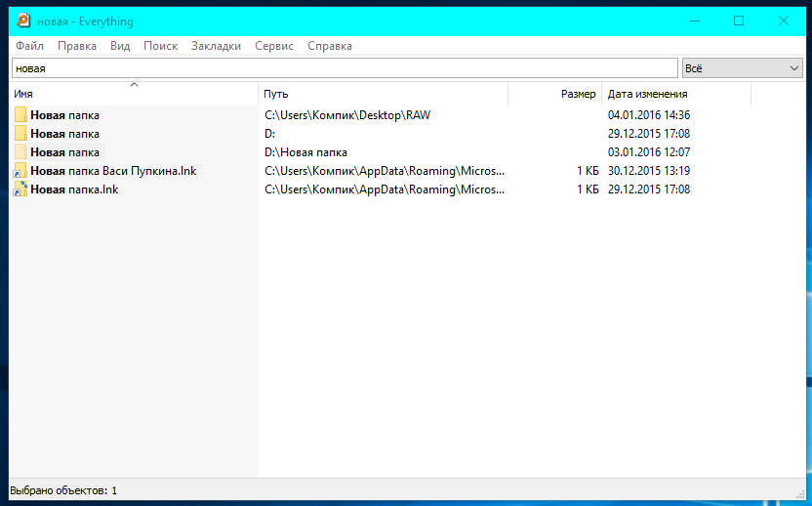Open the Файл menu
The width and height of the screenshot is (812, 506).
pos(29,46)
